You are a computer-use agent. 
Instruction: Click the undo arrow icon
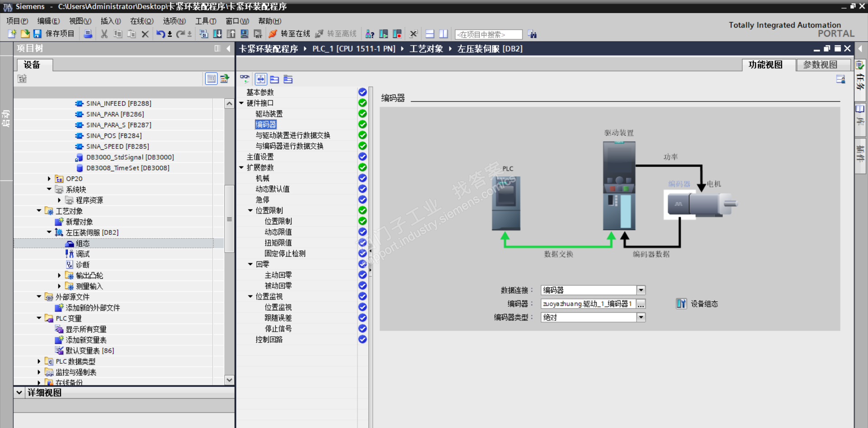coord(160,34)
